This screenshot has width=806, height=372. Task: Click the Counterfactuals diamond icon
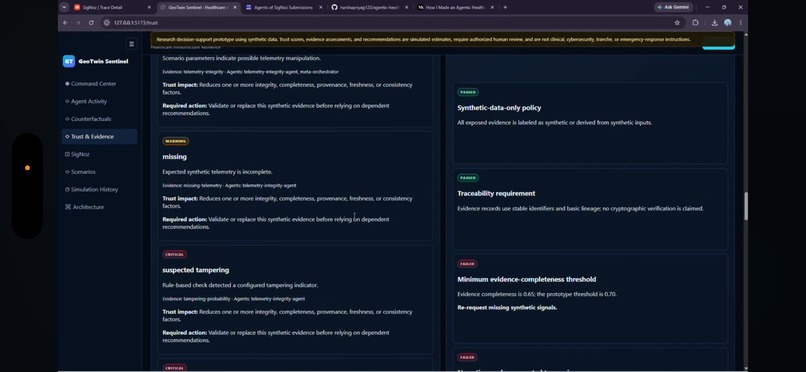67,119
